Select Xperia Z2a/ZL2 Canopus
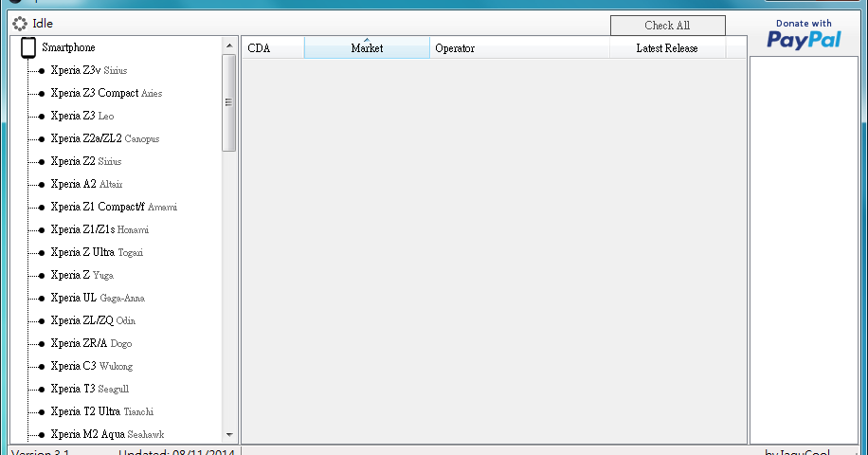The height and width of the screenshot is (455, 868). [105, 138]
